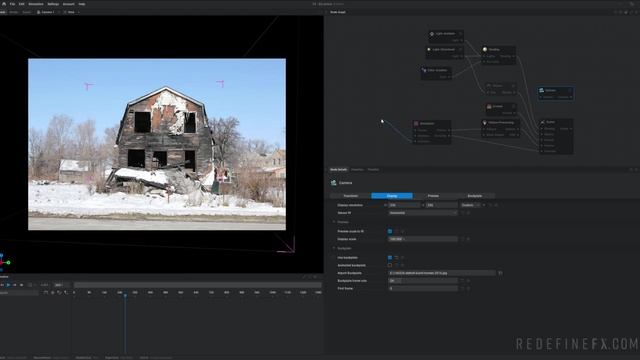
Task: Enable the Animated backplate checkbox
Action: pos(390,265)
